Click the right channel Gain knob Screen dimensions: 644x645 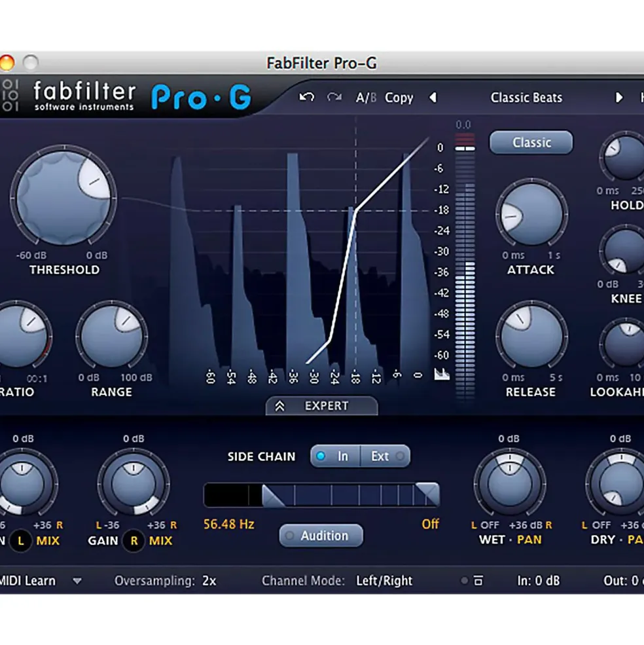click(134, 484)
